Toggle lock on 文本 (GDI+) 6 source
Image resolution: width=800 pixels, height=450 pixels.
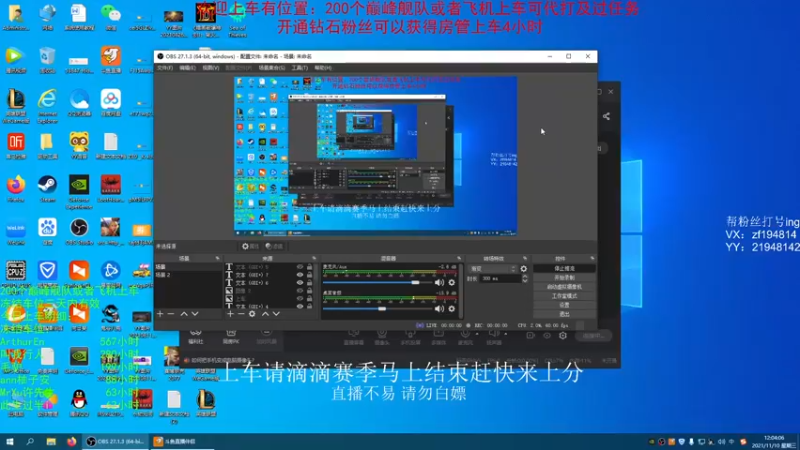[x=309, y=283]
